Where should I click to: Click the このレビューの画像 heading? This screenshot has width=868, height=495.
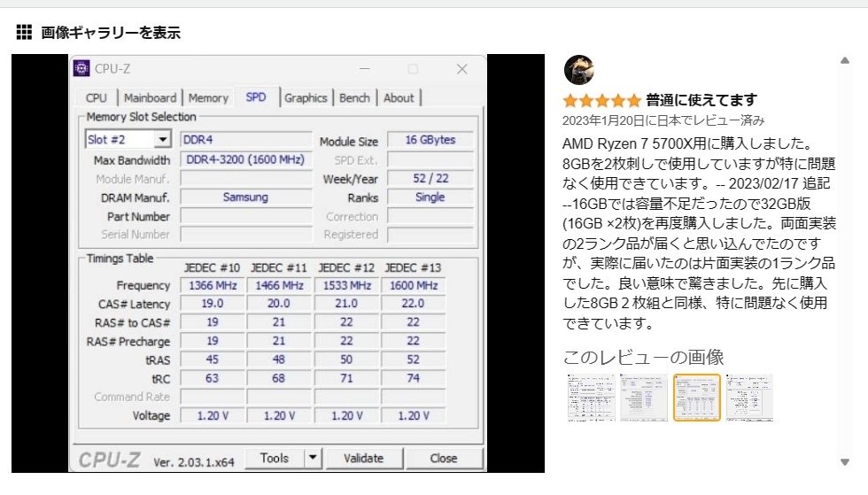pyautogui.click(x=643, y=357)
